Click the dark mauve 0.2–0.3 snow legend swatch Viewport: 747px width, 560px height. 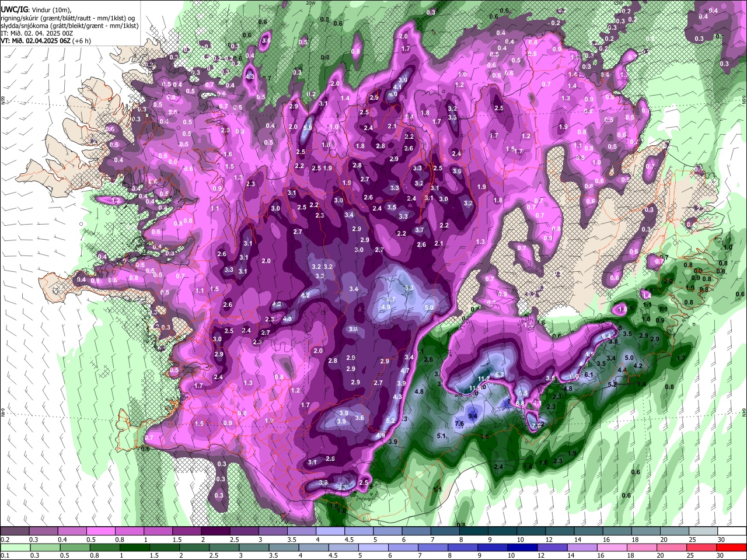(15, 531)
